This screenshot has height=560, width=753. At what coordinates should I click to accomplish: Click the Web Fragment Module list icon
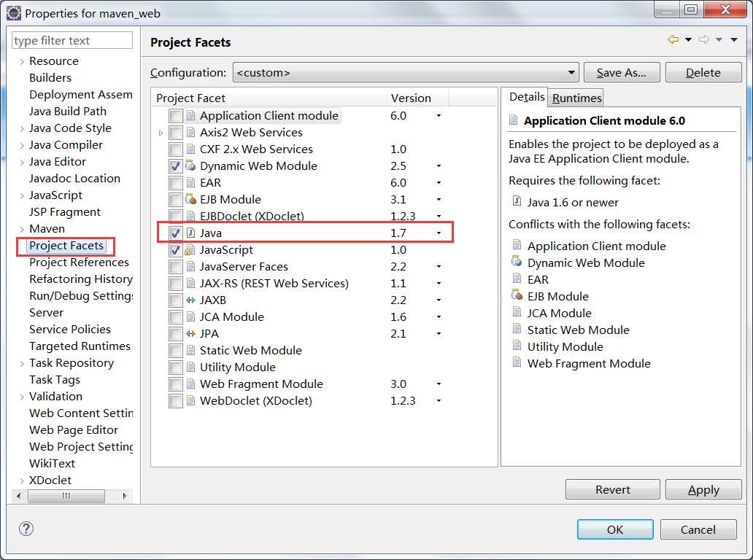[190, 384]
